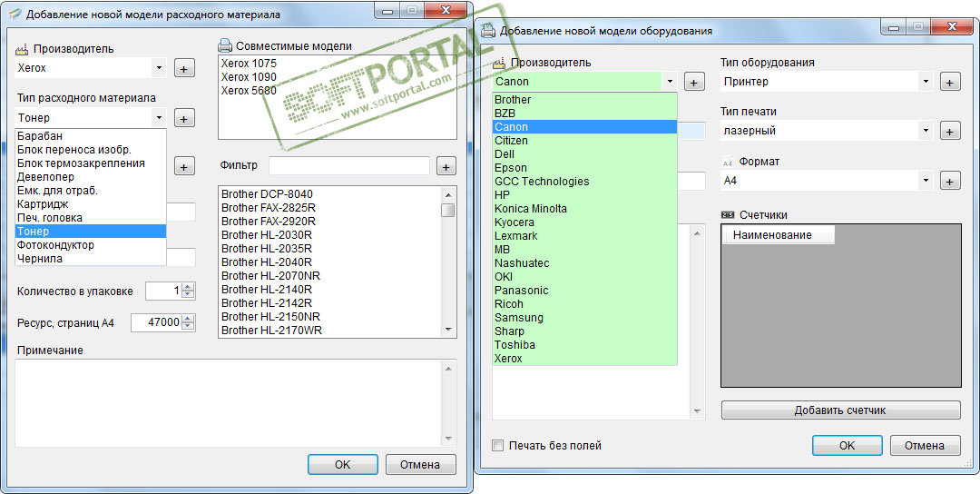Select Samsung in manufacturer list

point(584,317)
